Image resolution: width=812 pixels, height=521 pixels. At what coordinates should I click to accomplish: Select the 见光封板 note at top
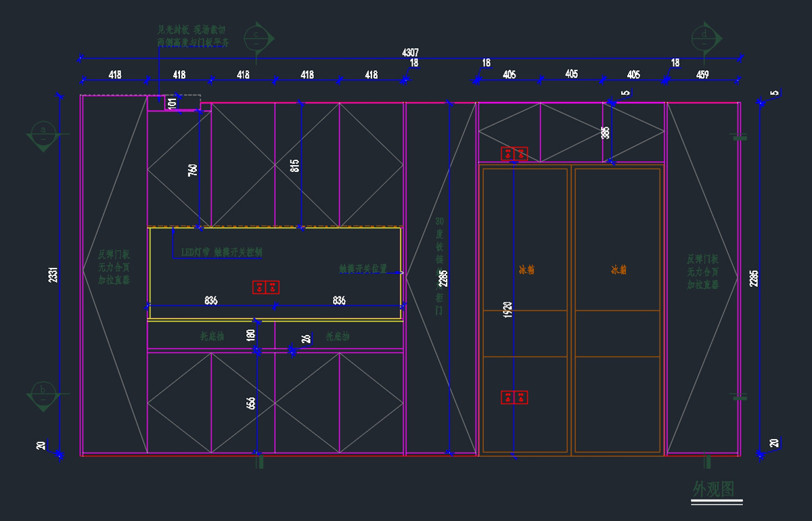click(x=192, y=36)
